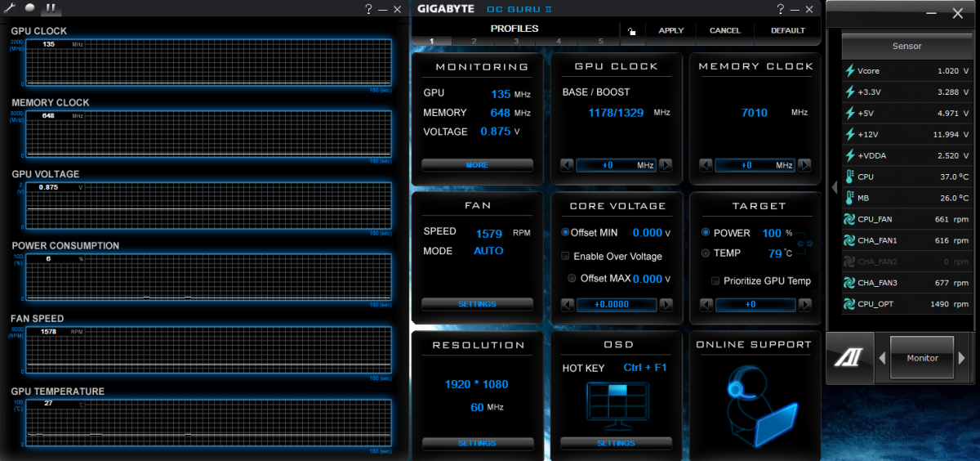Click the FAN SPEED graph
This screenshot has height=461, width=980.
208,351
